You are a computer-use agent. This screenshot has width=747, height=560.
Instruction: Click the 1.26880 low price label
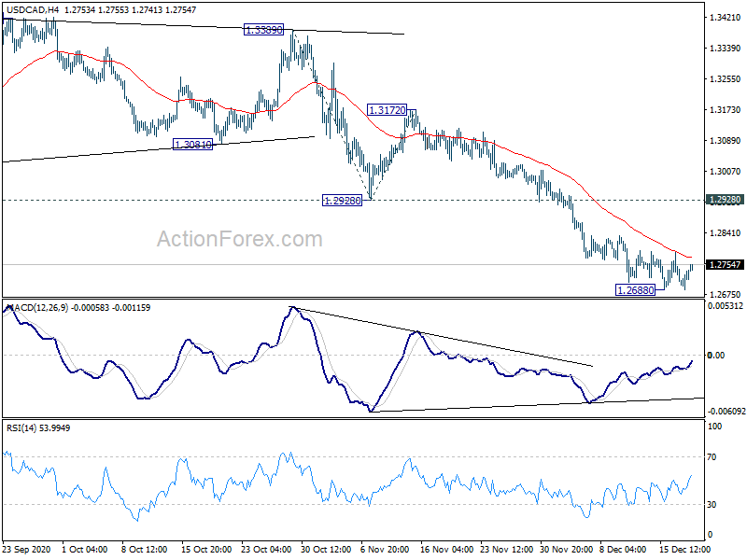click(636, 289)
